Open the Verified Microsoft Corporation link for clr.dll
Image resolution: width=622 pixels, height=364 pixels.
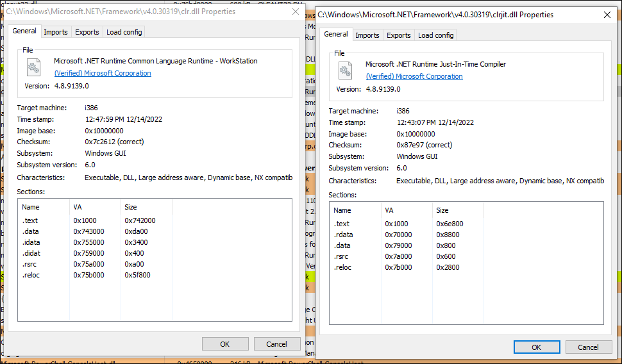[x=103, y=73]
